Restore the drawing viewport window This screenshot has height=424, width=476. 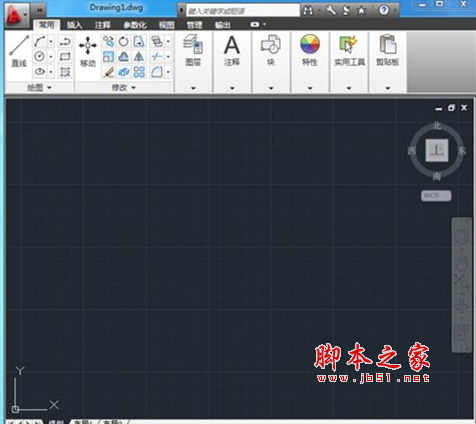[x=451, y=108]
